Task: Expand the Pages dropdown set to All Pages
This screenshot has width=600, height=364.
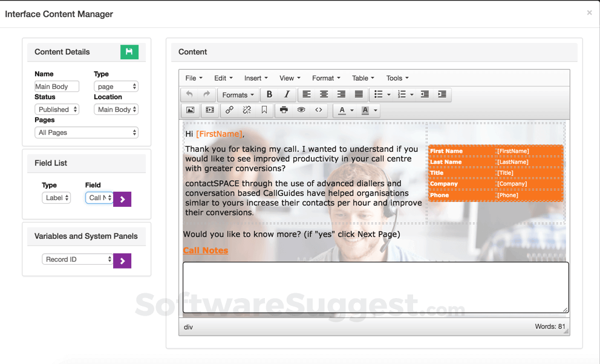Action: pyautogui.click(x=86, y=132)
